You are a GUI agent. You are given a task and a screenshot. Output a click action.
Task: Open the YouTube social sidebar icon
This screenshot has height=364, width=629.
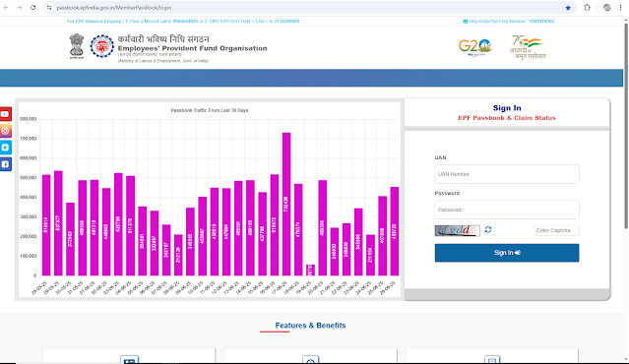click(x=5, y=114)
